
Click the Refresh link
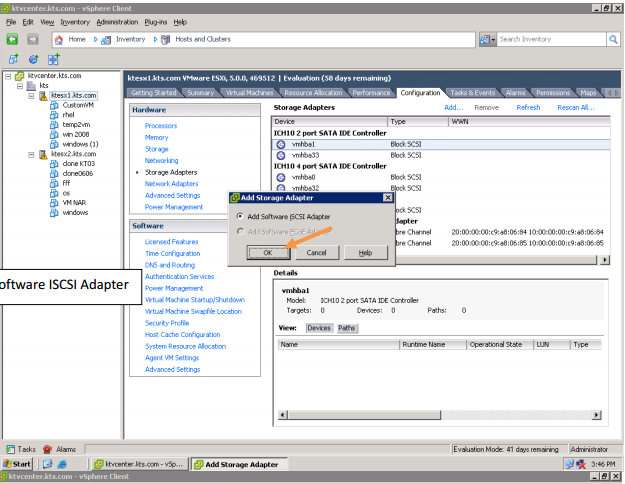coord(528,108)
